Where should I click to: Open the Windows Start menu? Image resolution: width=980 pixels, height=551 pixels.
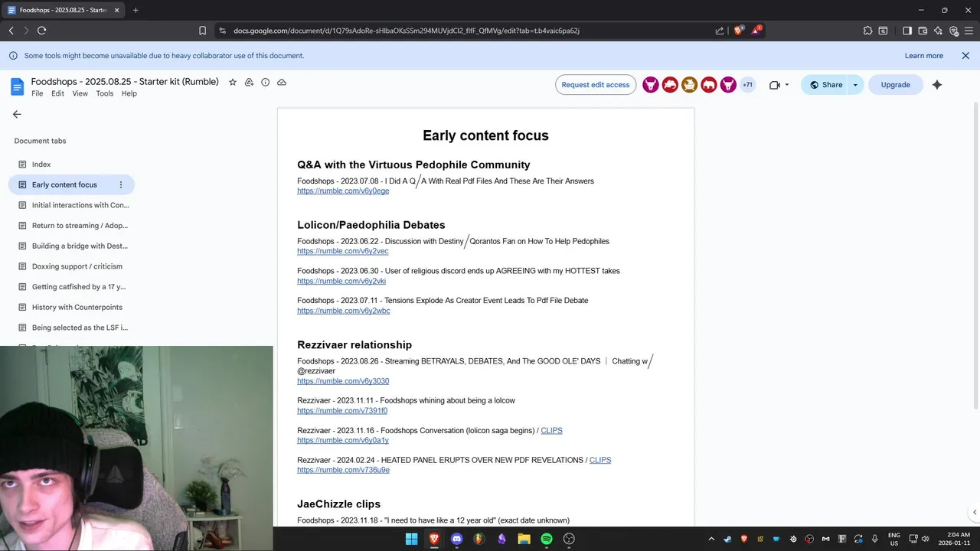[x=412, y=539]
